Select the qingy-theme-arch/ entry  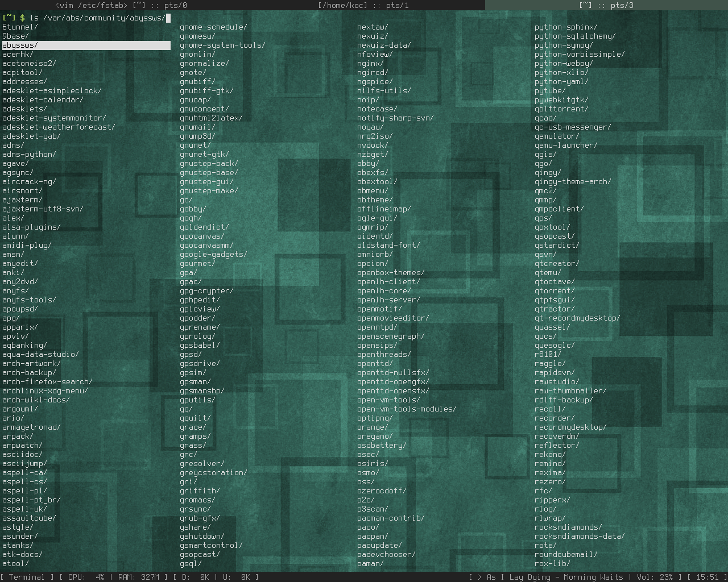tap(573, 181)
